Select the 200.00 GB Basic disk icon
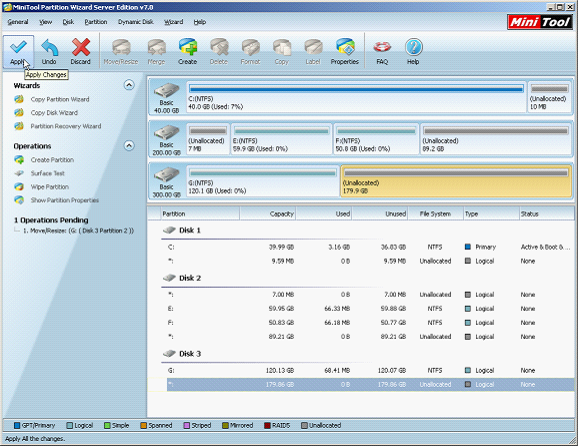Viewport: 578px width, 446px height. pyautogui.click(x=166, y=132)
